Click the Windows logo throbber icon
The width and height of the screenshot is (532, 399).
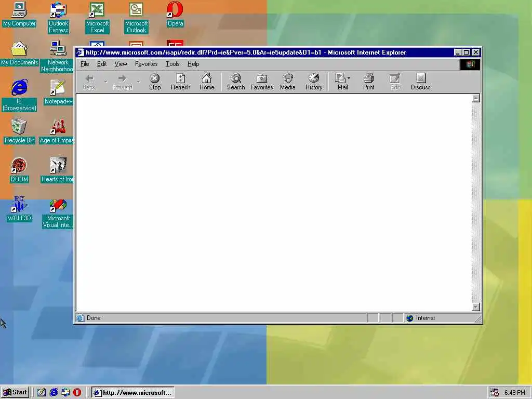[470, 64]
